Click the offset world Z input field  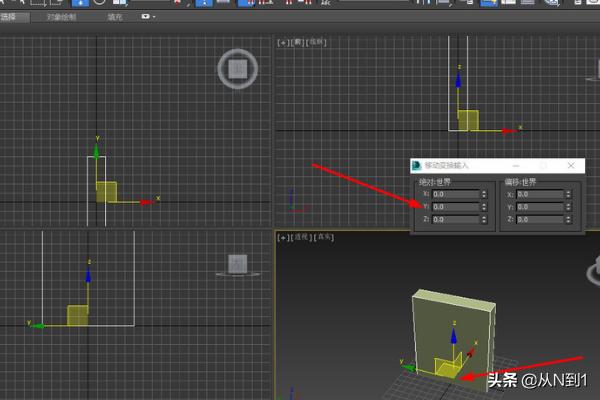click(x=540, y=220)
